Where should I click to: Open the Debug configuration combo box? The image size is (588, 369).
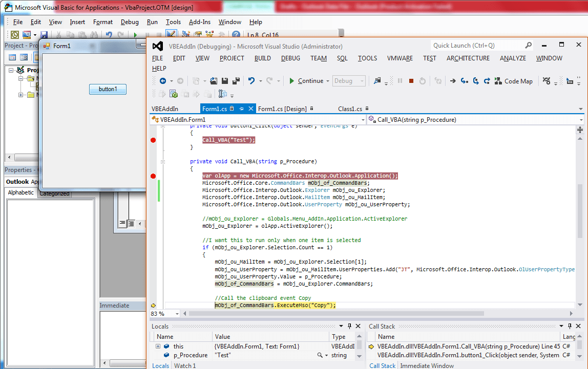[x=349, y=81]
